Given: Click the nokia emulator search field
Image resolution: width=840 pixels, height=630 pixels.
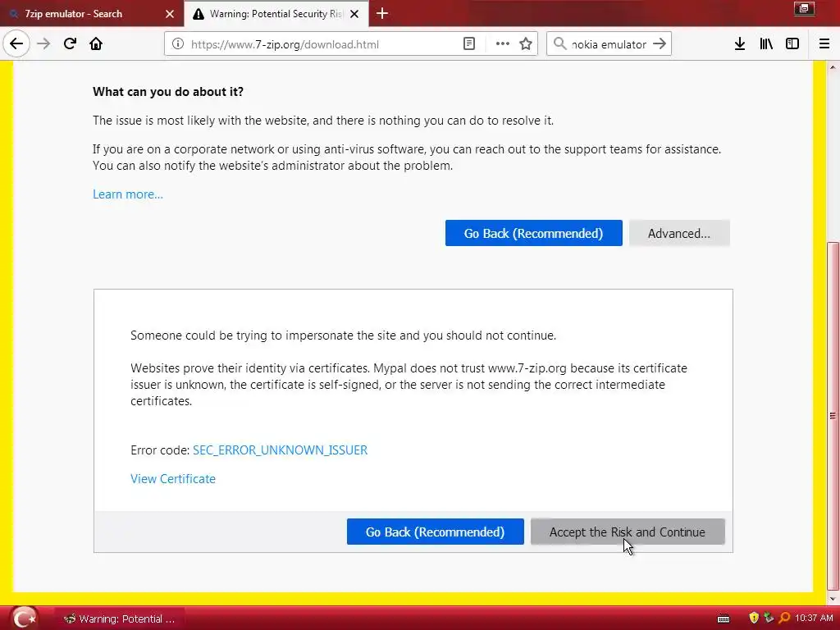Looking at the screenshot, I should point(609,44).
